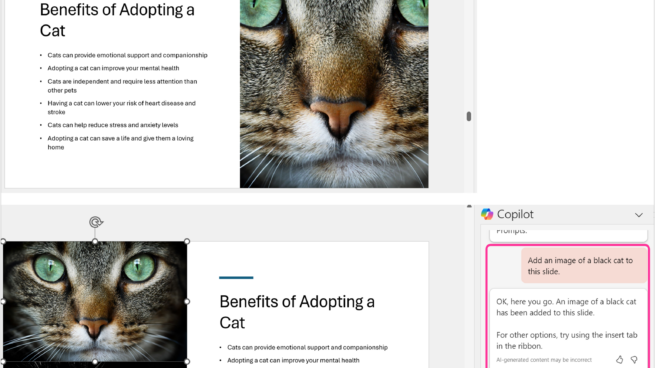655x368 pixels.
Task: Give thumbs up to Copilot response
Action: click(619, 359)
